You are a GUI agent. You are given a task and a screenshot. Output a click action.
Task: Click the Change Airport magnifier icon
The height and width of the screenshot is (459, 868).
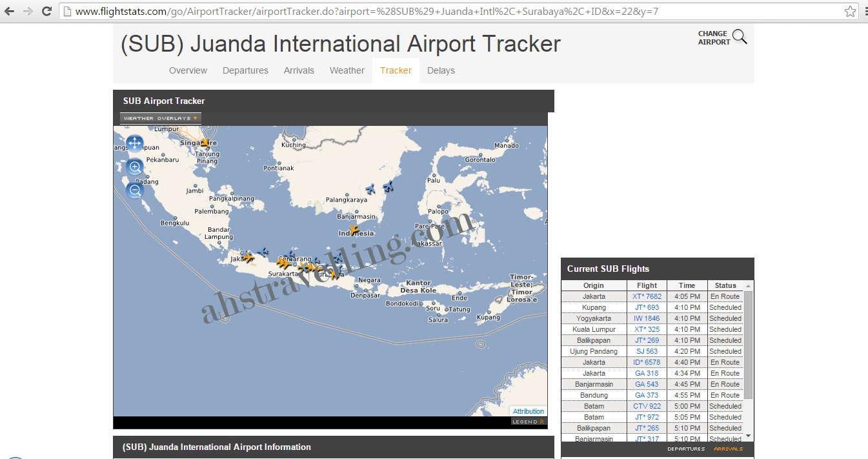(740, 37)
